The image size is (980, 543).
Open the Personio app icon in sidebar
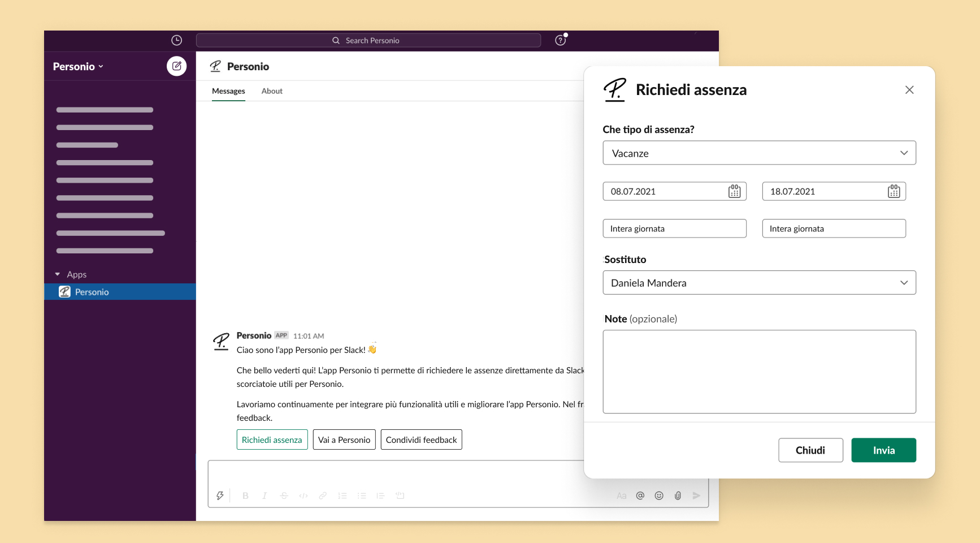pos(64,292)
